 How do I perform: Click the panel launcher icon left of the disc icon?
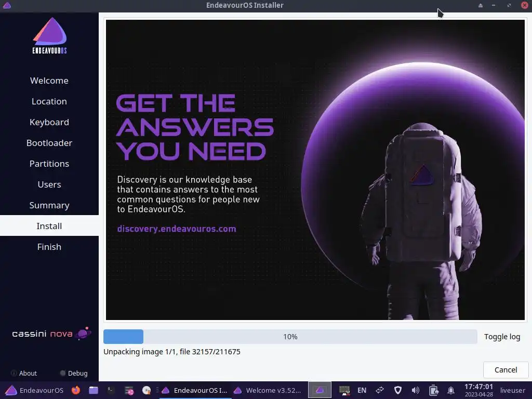point(129,390)
